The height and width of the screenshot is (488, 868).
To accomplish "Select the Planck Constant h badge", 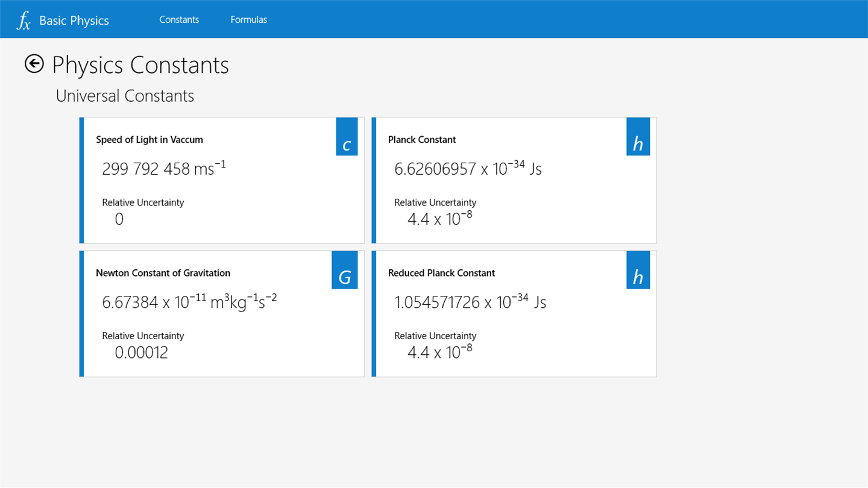I will click(638, 136).
